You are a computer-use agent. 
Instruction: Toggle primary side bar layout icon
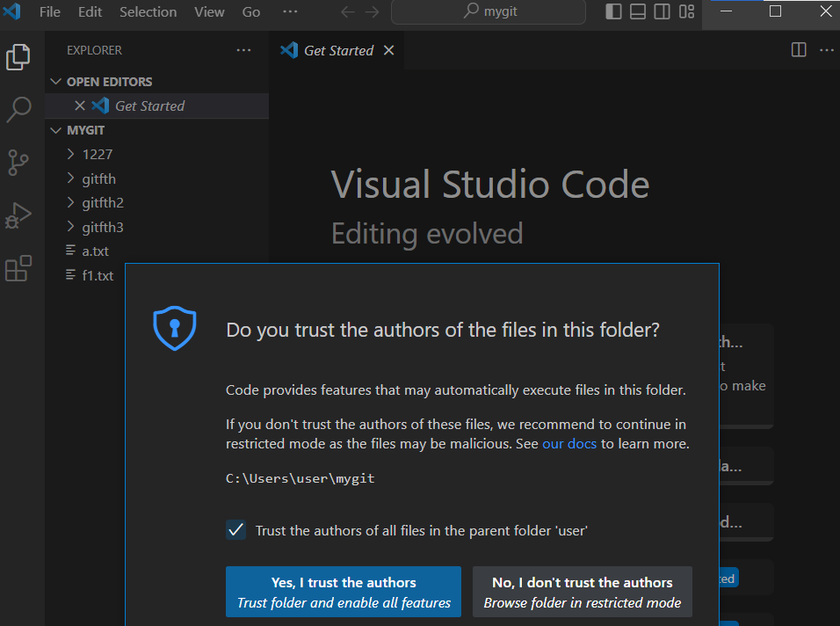pos(613,11)
